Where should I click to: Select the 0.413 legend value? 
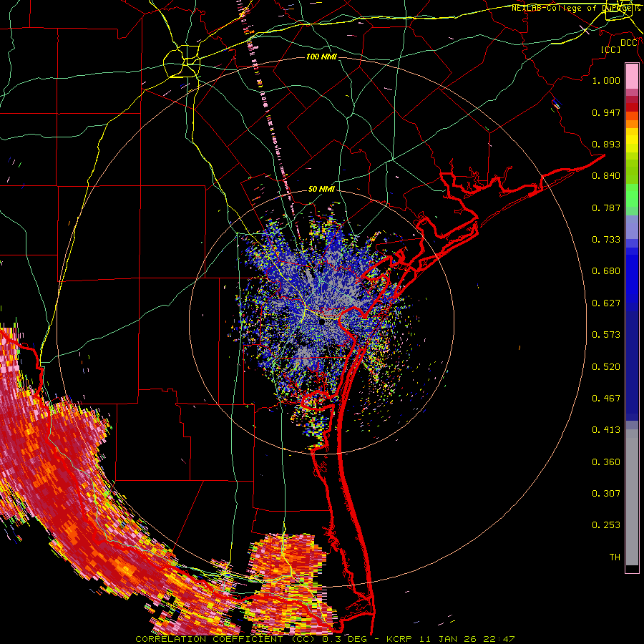coord(606,430)
